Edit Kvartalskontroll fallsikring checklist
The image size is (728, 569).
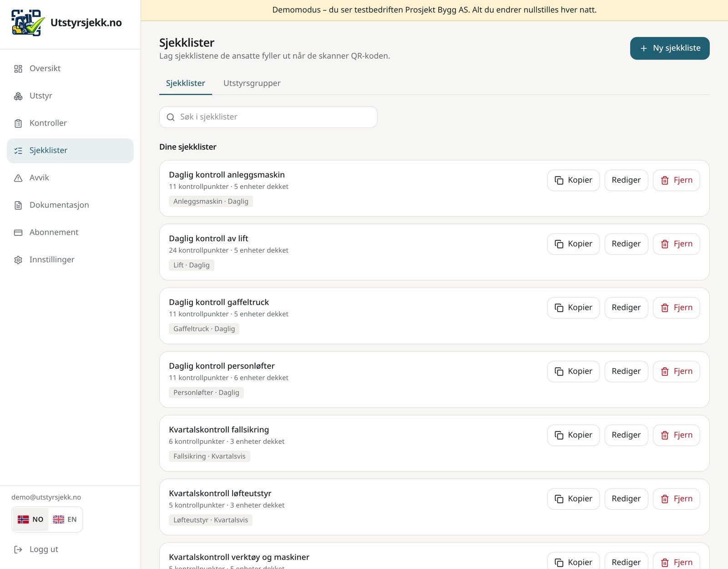pyautogui.click(x=626, y=435)
